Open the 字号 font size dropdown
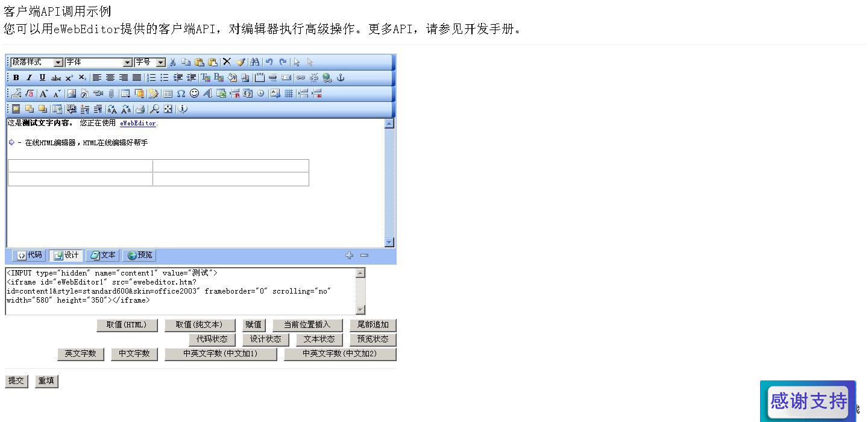Screen dimensions: 868x422 [150, 62]
